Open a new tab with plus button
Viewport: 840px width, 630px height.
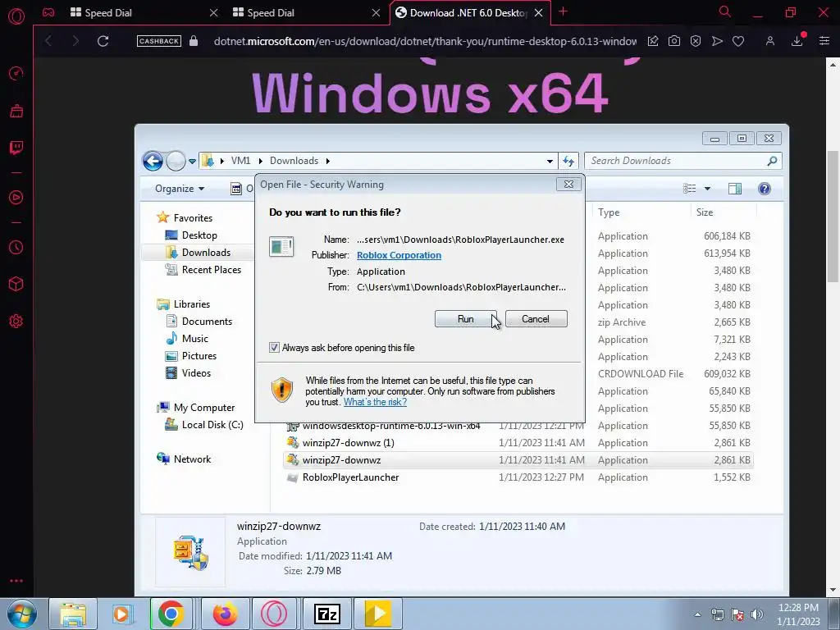click(x=563, y=11)
